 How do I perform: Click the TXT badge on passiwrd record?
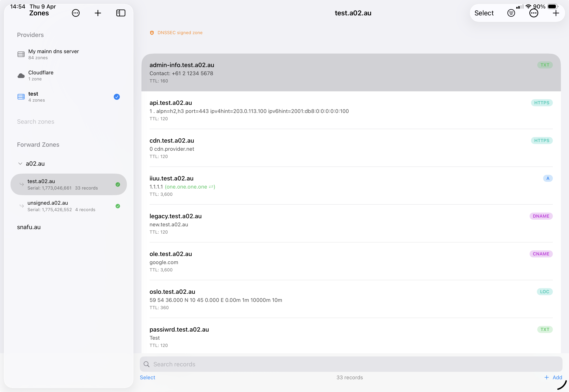click(x=545, y=330)
